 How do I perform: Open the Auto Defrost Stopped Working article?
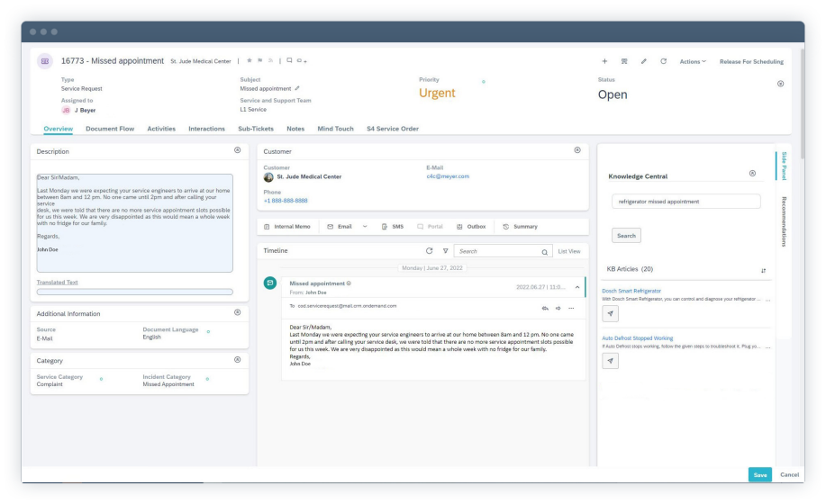638,338
